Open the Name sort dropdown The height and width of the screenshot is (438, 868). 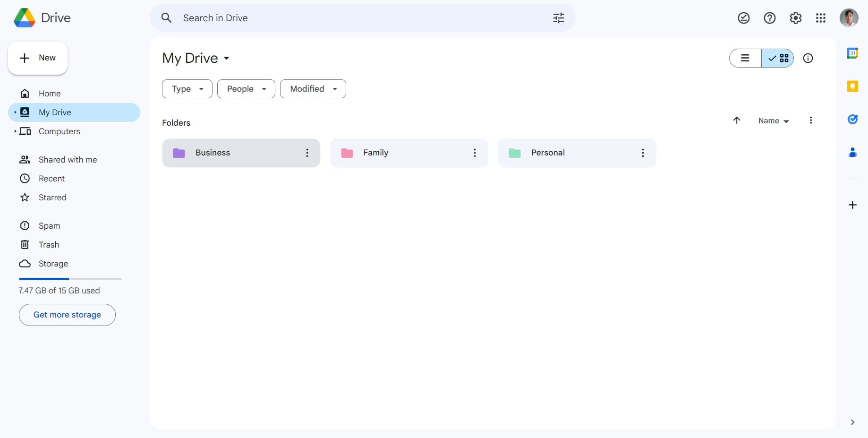(x=774, y=121)
